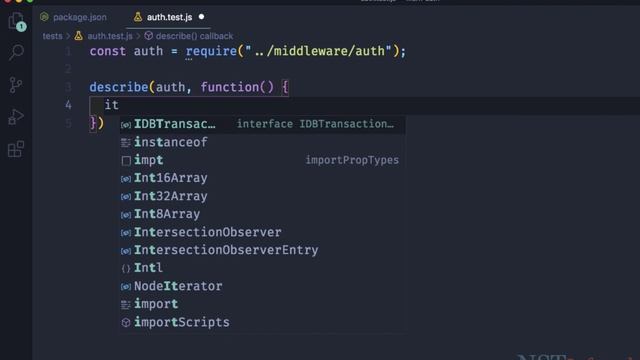Click 'interface IDBTransaction…' detail text
Viewport: 640px width, 360px height.
click(x=315, y=124)
